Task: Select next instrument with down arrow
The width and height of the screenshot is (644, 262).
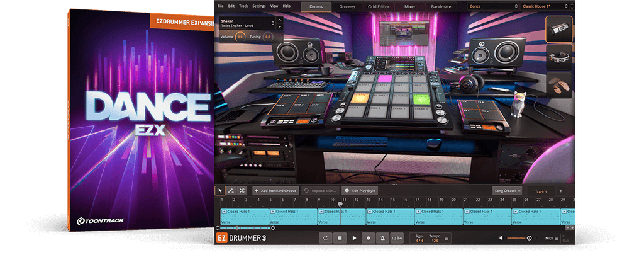Action: (280, 26)
